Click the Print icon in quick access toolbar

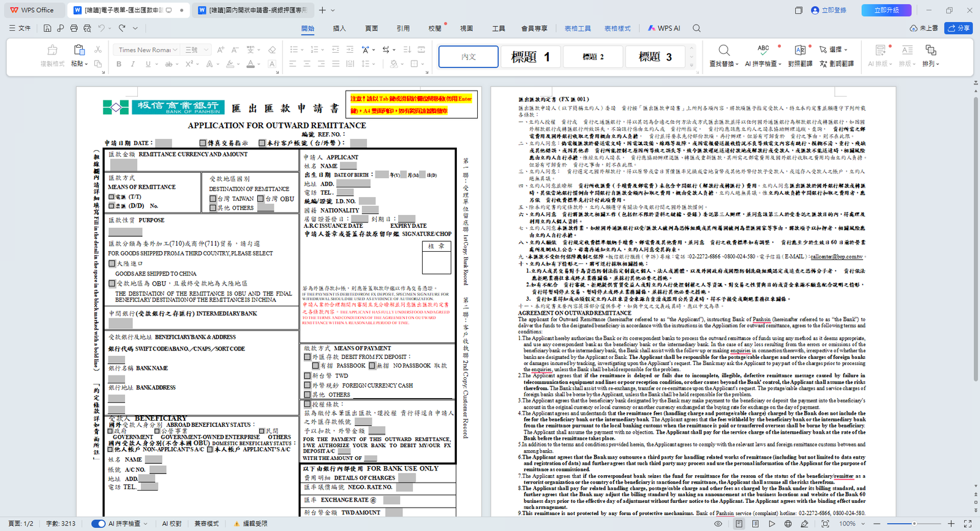74,28
